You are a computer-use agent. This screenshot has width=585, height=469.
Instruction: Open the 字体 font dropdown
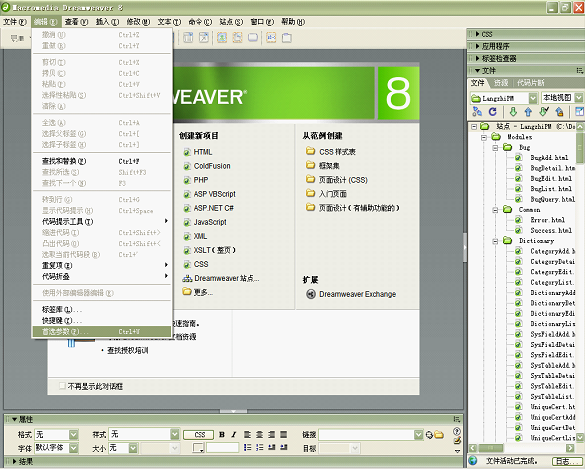tap(73, 447)
